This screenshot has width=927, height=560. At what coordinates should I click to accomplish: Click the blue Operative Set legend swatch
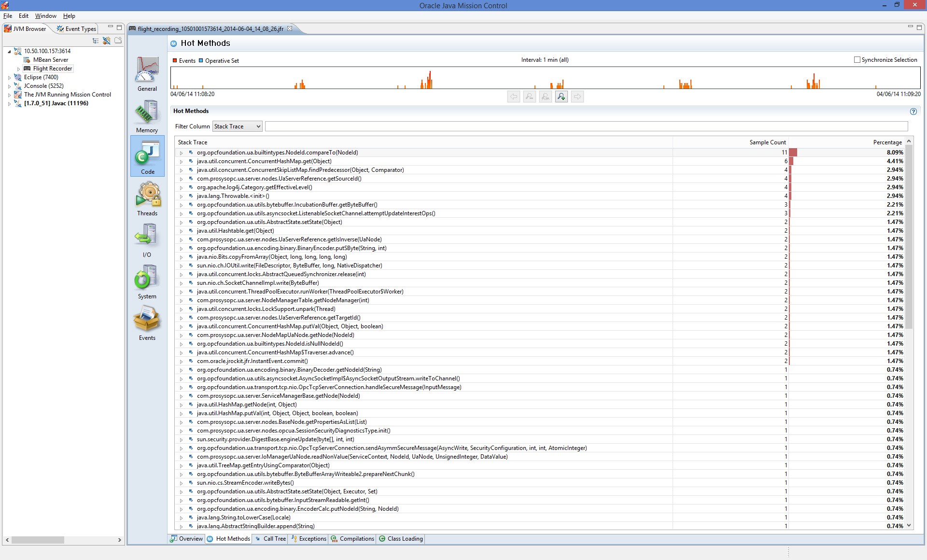201,60
